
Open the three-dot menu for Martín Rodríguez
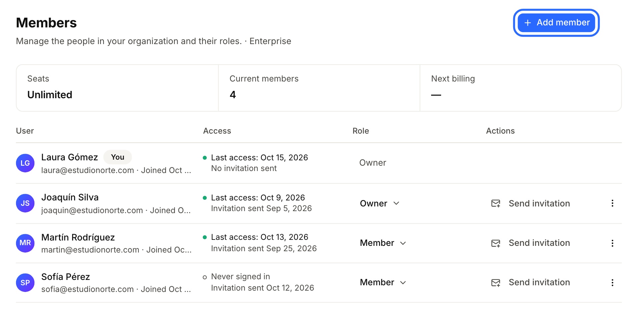(612, 243)
